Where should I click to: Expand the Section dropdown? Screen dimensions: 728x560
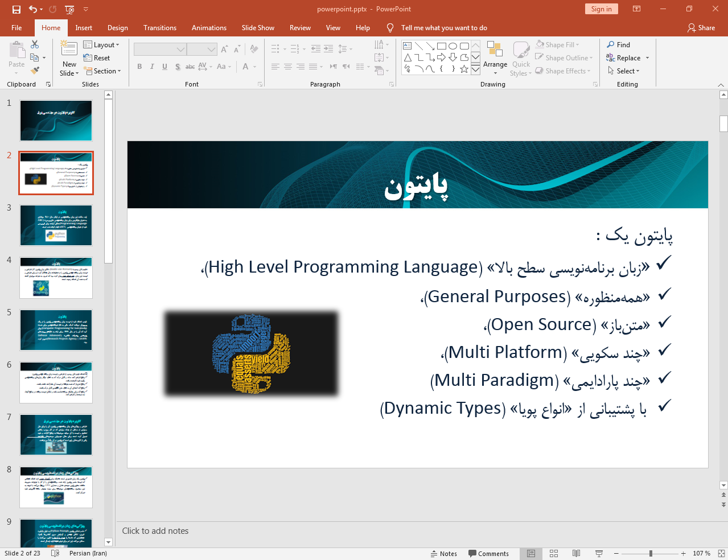(x=103, y=71)
